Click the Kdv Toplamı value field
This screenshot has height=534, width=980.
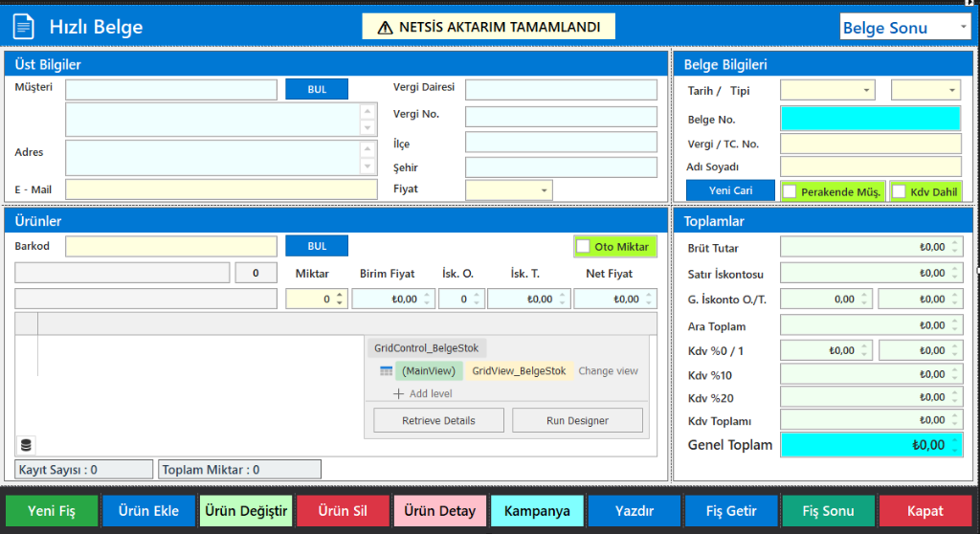point(871,420)
